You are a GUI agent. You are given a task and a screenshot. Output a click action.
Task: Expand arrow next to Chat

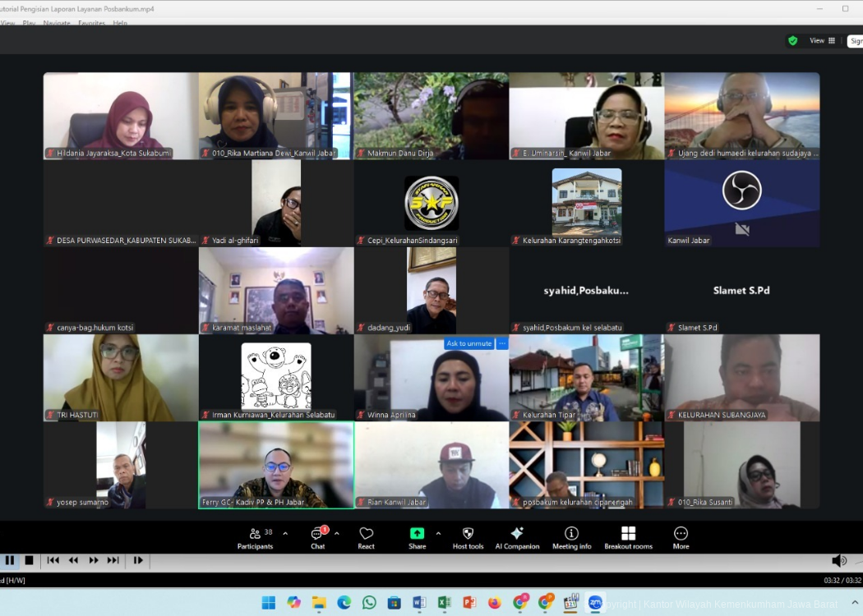pyautogui.click(x=337, y=533)
